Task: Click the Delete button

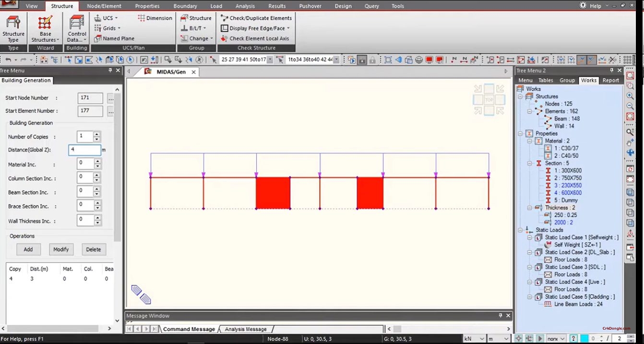Action: tap(94, 249)
